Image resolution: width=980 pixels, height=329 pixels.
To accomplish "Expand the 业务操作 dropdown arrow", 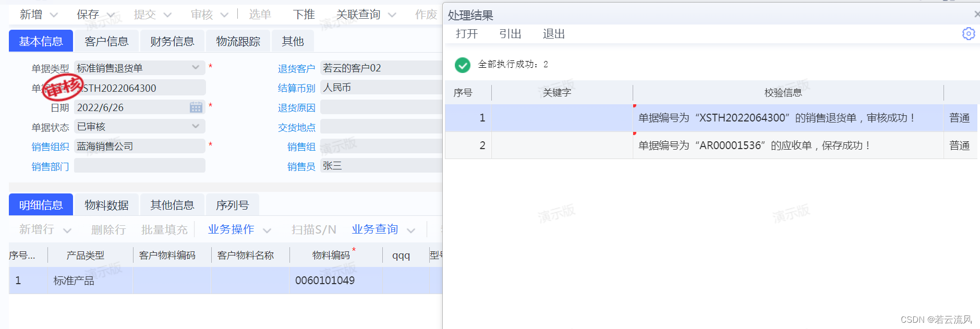I will coord(267,230).
